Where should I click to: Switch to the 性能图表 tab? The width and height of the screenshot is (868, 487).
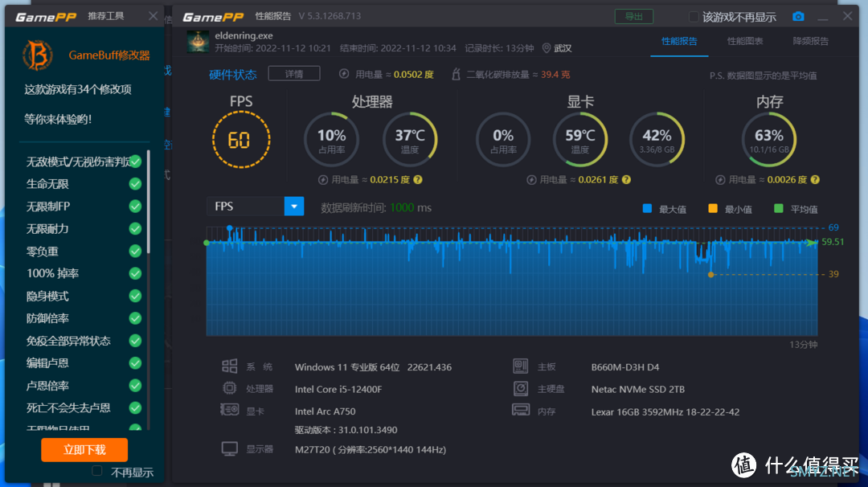(744, 41)
